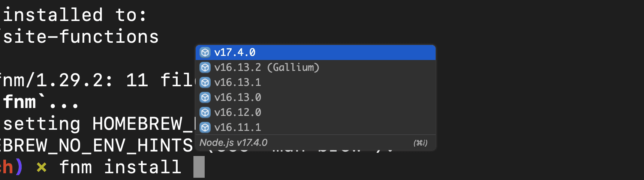Select v16.13.0 in the completion list
644x180 pixels.
[x=316, y=97]
